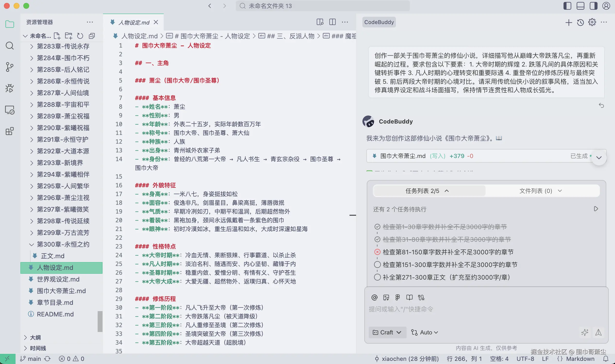Open CodeBuddy chat history via clock icon
Viewport: 615px width, 364px height.
tap(580, 22)
